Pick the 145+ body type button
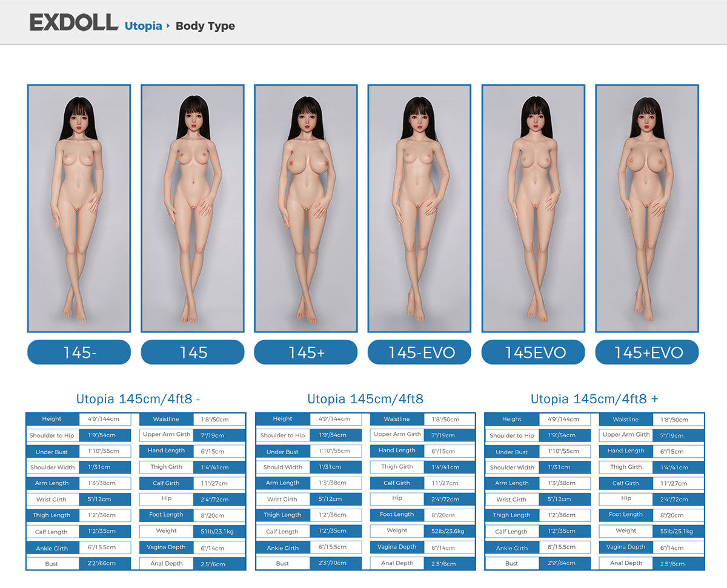The width and height of the screenshot is (727, 588). click(306, 352)
